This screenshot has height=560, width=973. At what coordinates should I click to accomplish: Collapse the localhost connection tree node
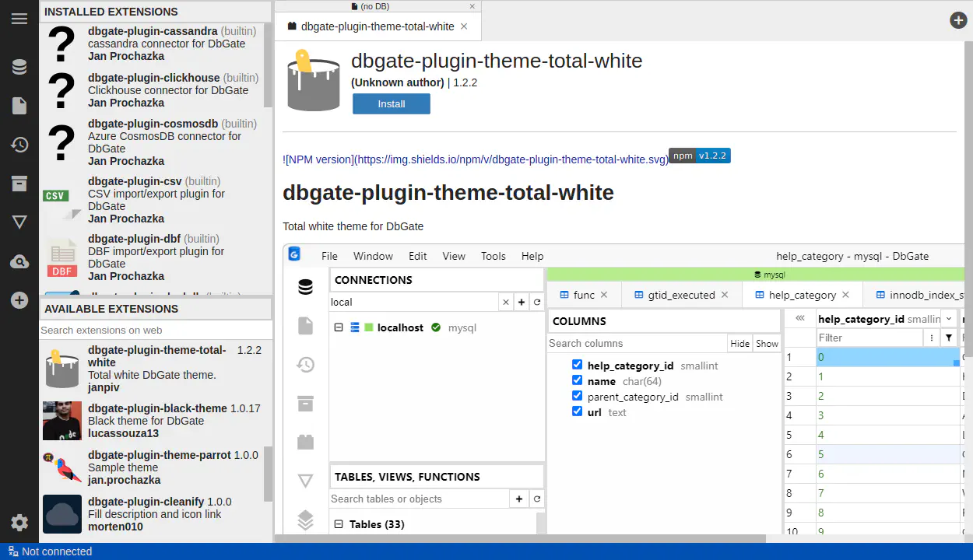click(339, 327)
